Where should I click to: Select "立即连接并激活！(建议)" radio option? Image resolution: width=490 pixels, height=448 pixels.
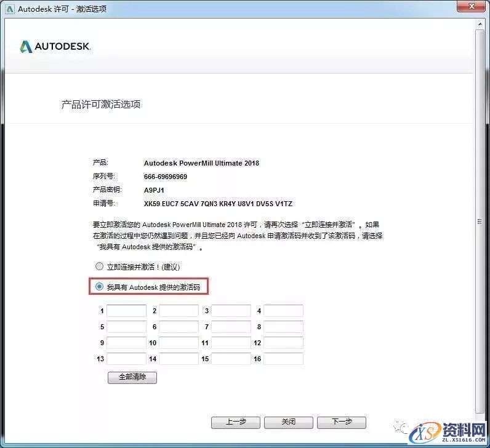coord(99,266)
